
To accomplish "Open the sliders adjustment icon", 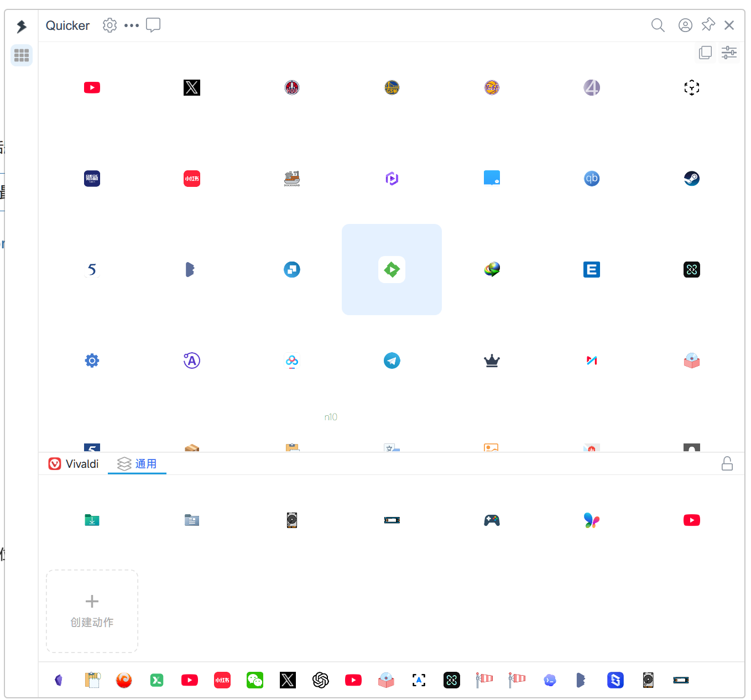I will point(729,53).
